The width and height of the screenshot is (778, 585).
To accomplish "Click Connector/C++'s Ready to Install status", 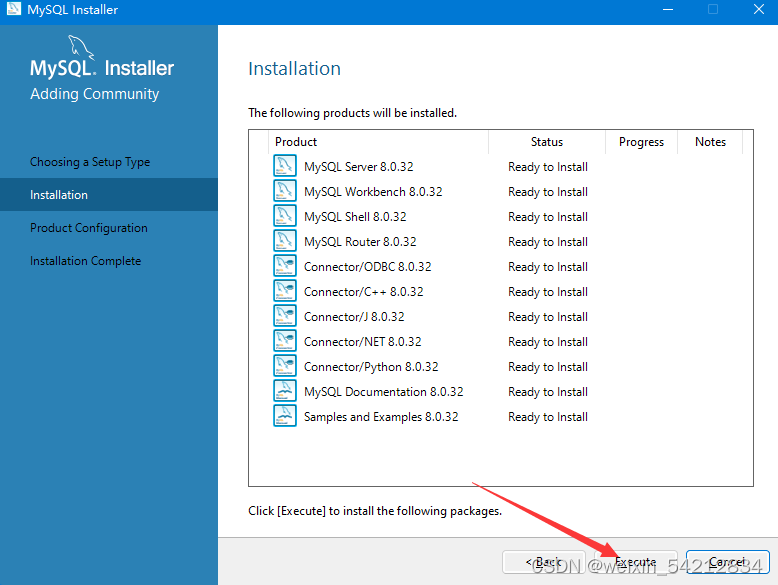I will pos(548,292).
